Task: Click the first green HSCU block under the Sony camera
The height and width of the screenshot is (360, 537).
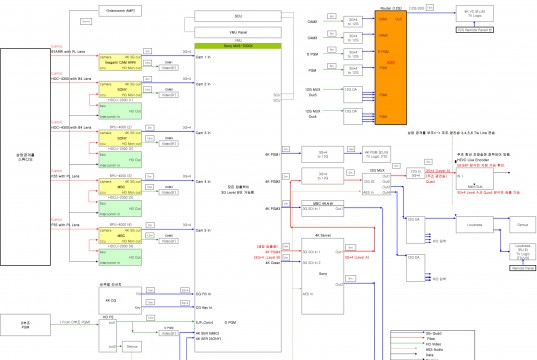Action: [x=120, y=111]
